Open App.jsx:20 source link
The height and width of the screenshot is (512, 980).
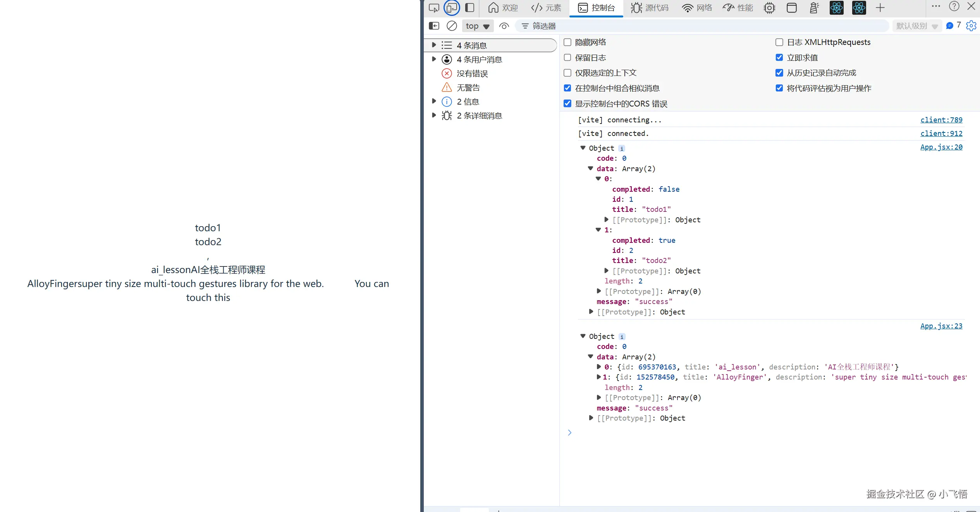click(x=941, y=147)
